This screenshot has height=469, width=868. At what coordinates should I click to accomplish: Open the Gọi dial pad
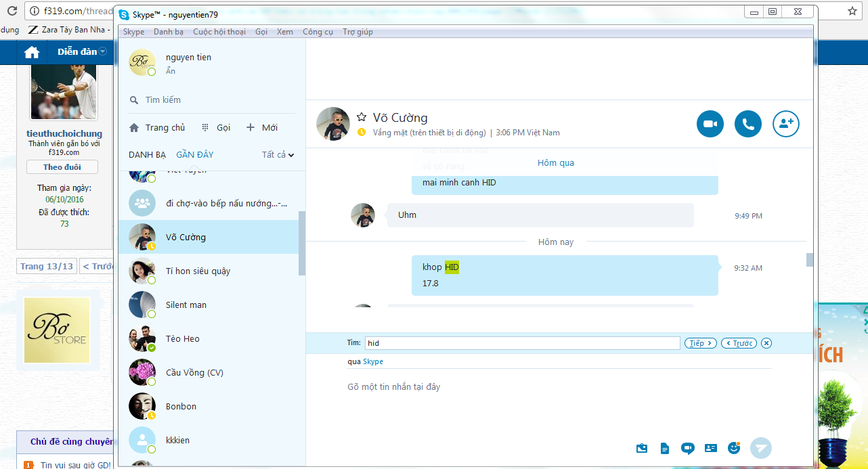point(217,127)
